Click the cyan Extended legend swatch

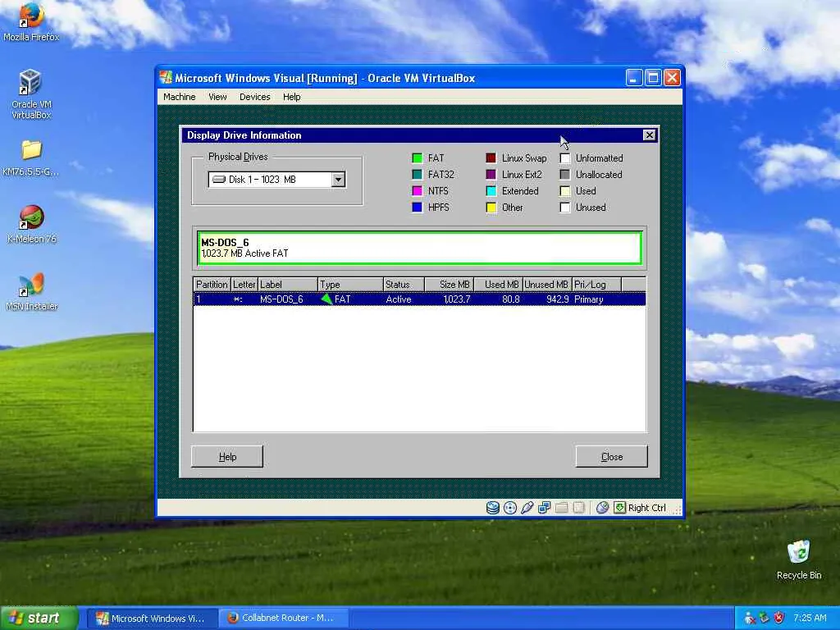491,190
